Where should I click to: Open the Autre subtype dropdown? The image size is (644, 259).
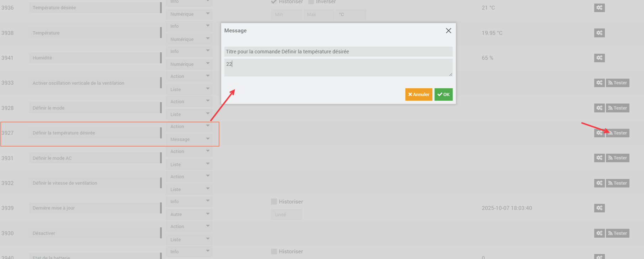coord(189,215)
